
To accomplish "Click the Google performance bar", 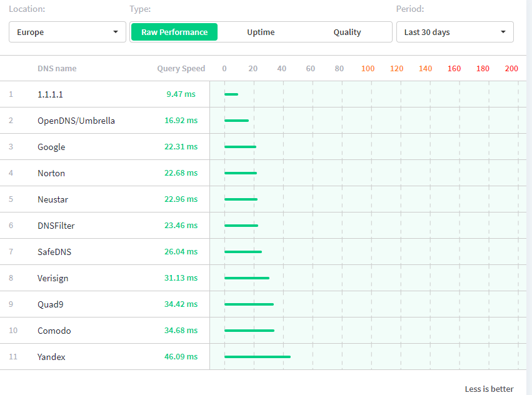I will pos(240,147).
